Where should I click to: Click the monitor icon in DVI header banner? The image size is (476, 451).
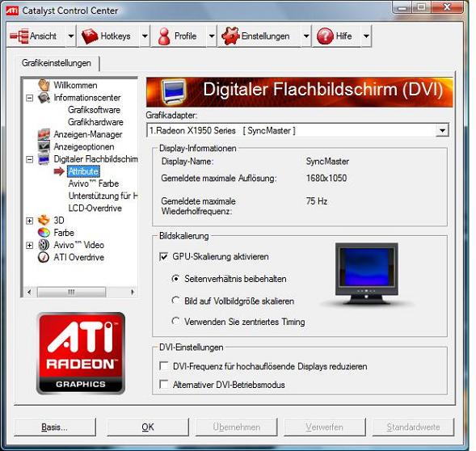(x=173, y=92)
